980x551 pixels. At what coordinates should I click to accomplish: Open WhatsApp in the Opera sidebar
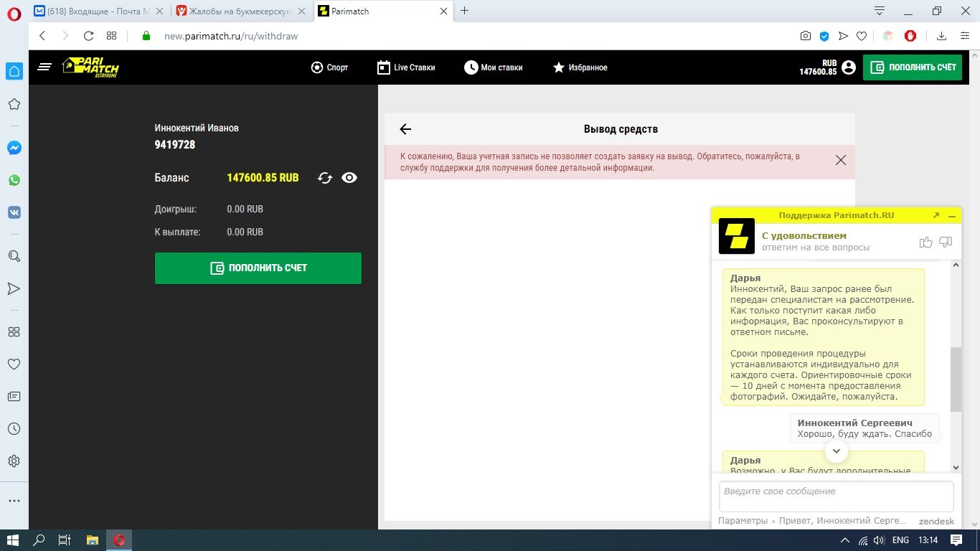click(x=14, y=180)
